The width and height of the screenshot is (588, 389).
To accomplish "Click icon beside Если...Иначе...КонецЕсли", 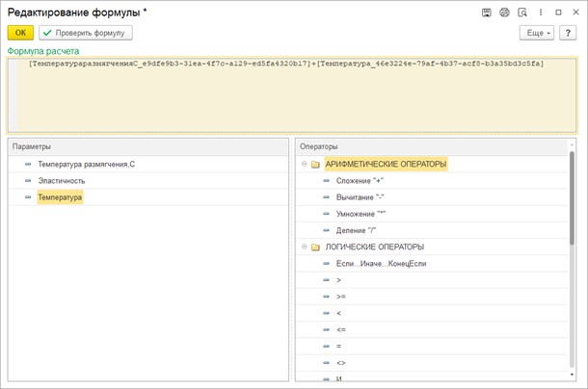I will tap(326, 264).
